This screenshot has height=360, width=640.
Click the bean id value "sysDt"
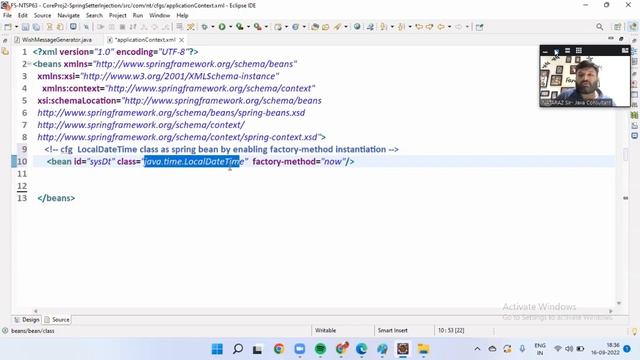coord(100,162)
